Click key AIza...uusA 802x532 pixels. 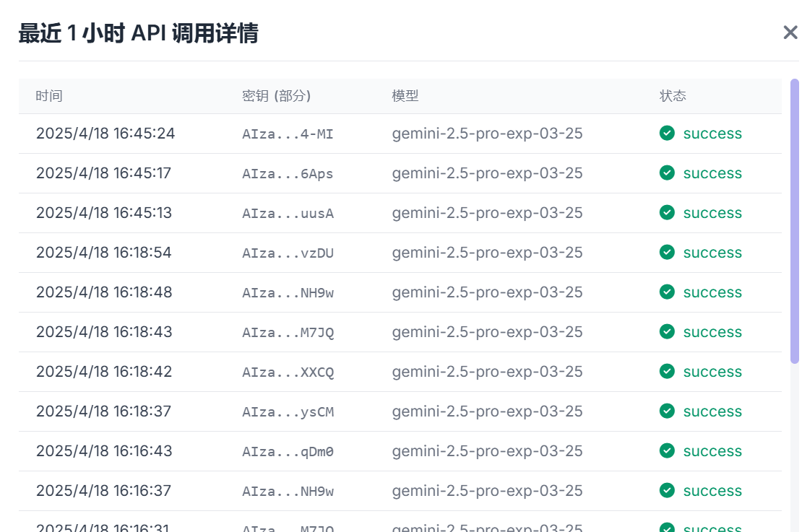point(288,213)
